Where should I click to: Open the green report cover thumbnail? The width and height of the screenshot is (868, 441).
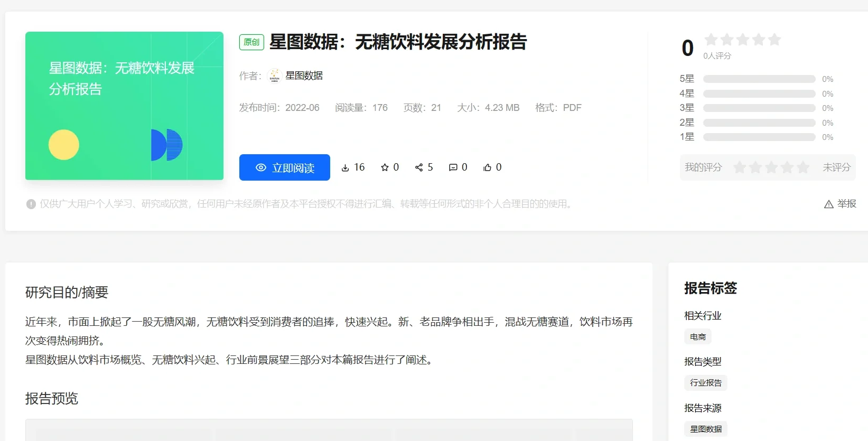click(x=124, y=106)
